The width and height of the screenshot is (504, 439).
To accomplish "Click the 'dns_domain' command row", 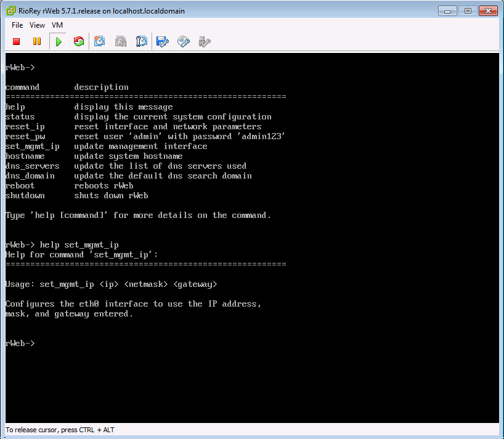I will coord(129,176).
